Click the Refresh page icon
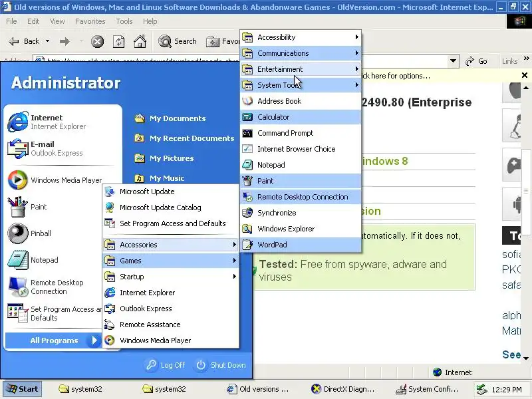Screen dimensions: 532x399 pos(118,41)
